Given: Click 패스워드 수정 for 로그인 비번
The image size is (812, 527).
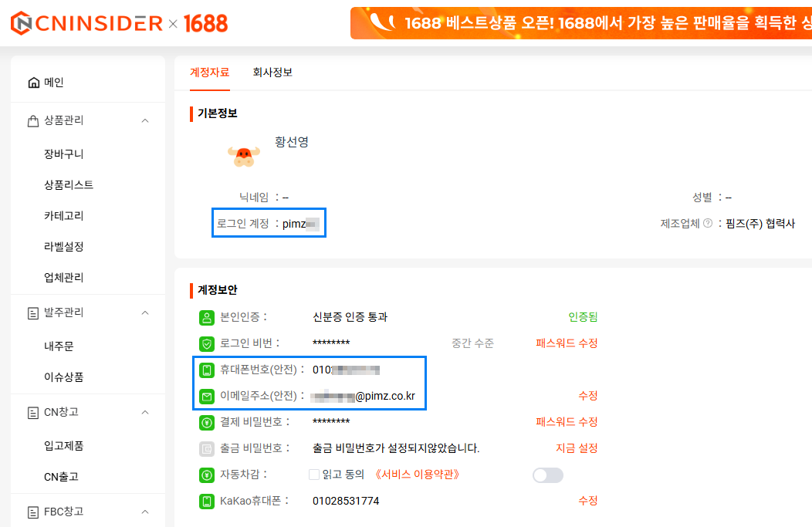Looking at the screenshot, I should tap(567, 343).
